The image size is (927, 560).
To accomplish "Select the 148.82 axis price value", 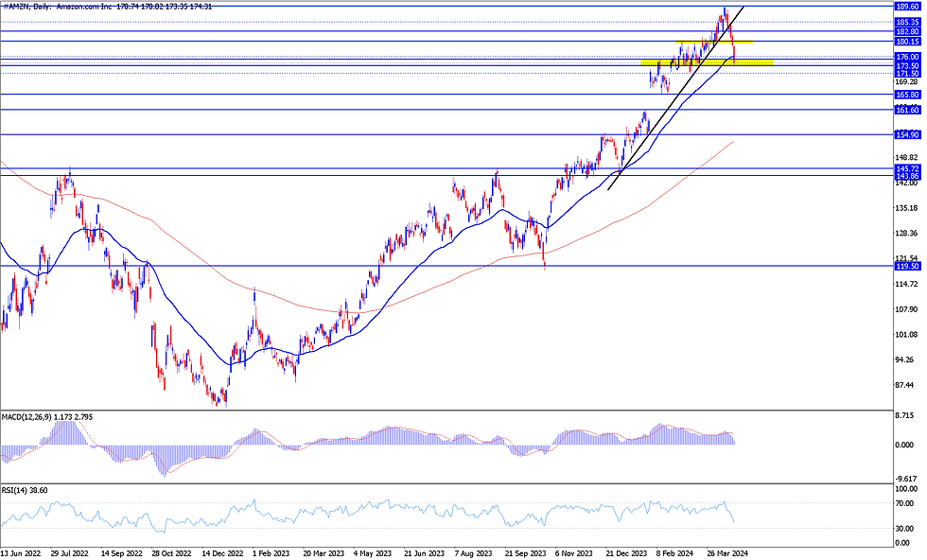I will pyautogui.click(x=907, y=157).
